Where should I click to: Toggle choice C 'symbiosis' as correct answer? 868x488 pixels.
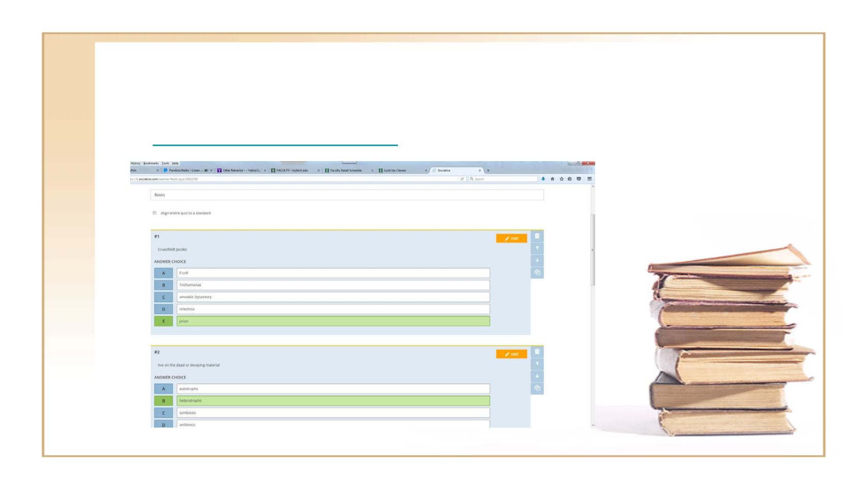[x=163, y=412]
